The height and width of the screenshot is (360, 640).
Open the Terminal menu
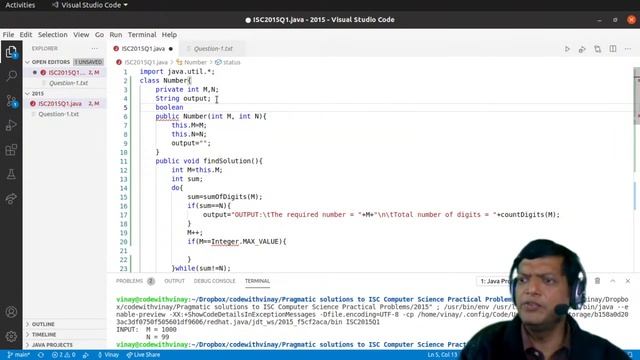142,35
